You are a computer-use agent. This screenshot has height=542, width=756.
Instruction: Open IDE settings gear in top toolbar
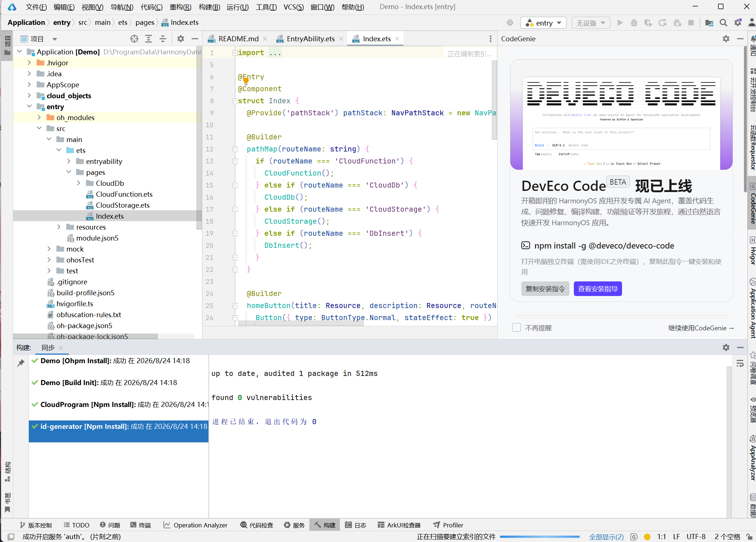coord(738,23)
